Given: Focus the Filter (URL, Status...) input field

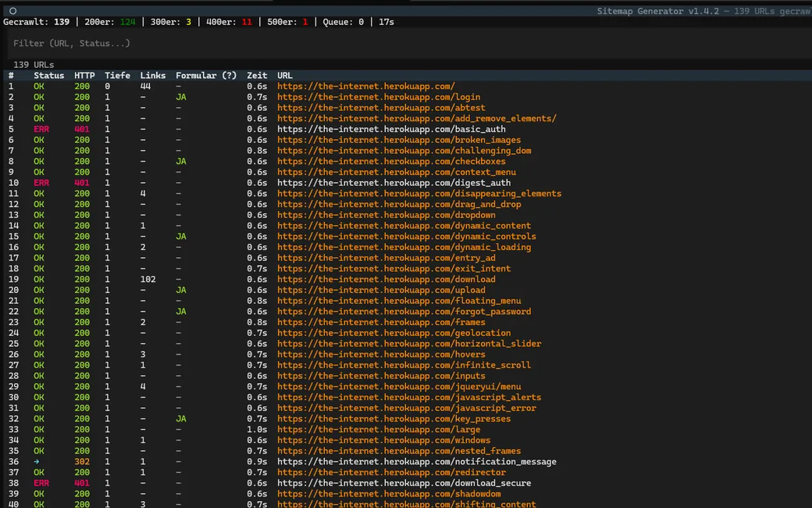Looking at the screenshot, I should pos(409,44).
